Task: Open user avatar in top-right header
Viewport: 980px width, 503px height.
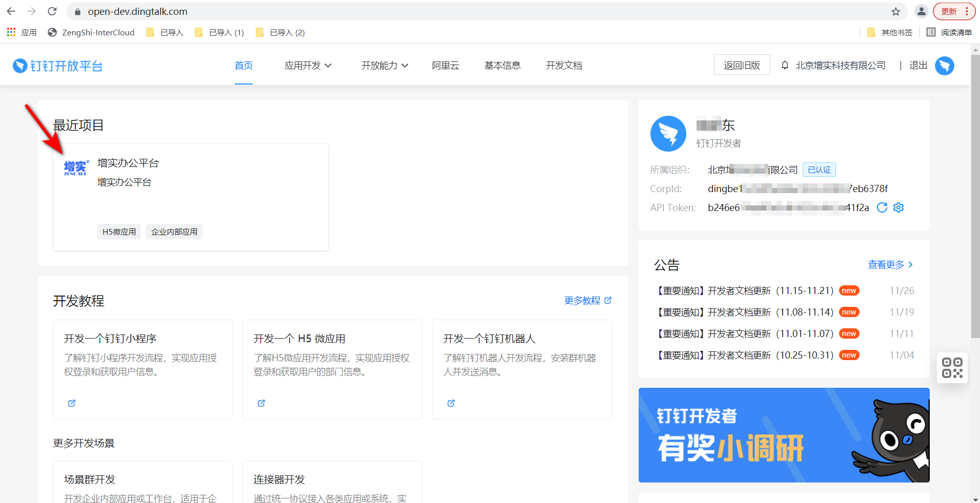Action: pos(944,66)
